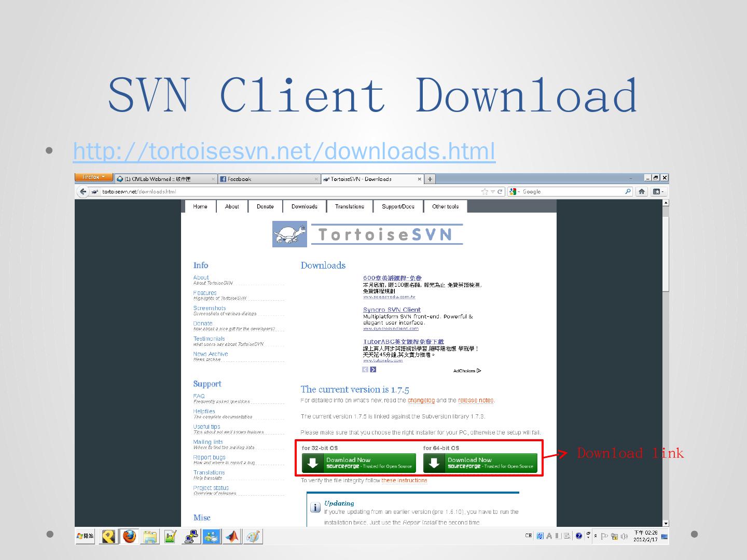
Task: Switch to the Facebook tab
Action: 269,179
